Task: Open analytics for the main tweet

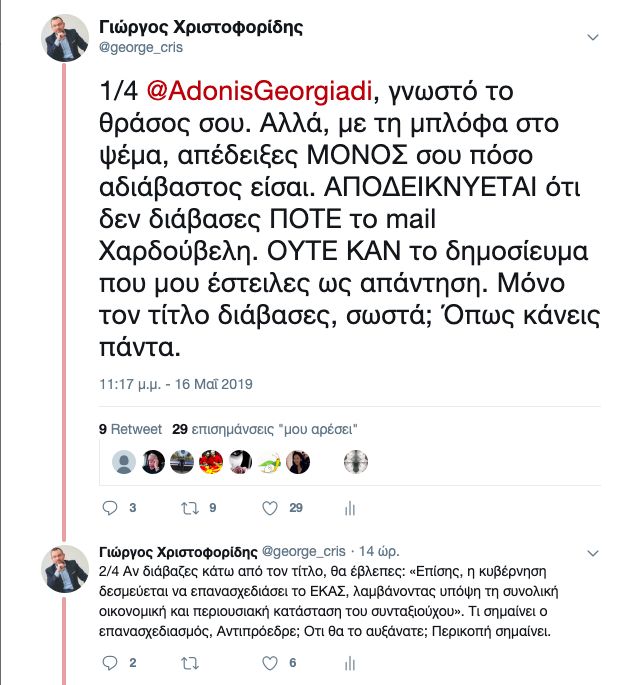Action: [350, 509]
